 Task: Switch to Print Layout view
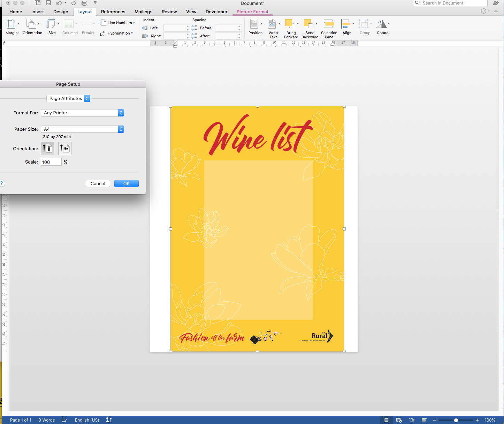click(386, 420)
